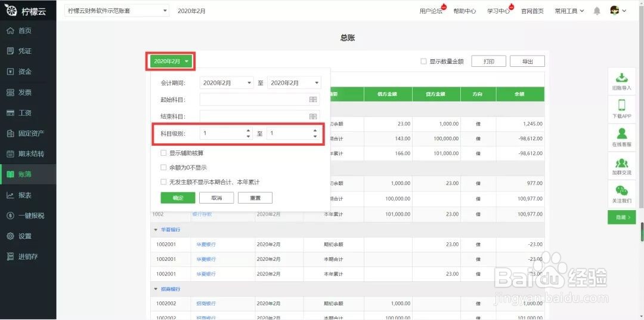
Task: Open 发票 invoice menu in sidebar
Action: pyautogui.click(x=28, y=92)
